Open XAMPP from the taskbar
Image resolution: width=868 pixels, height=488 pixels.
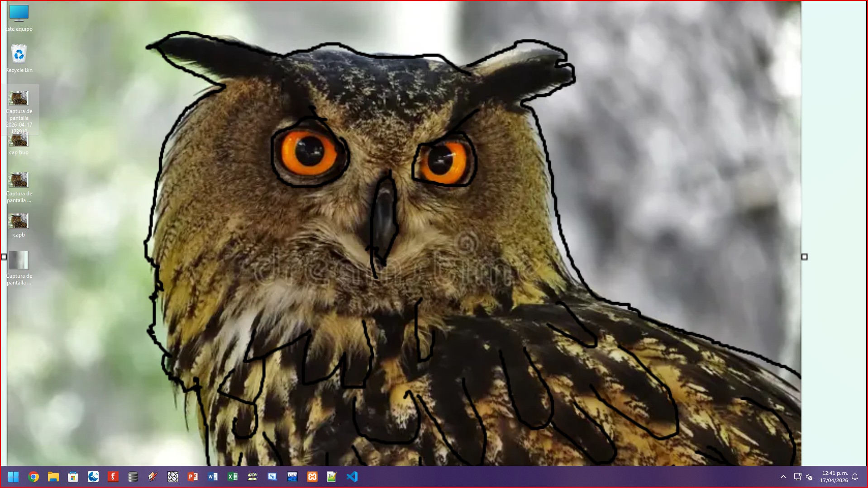(312, 477)
